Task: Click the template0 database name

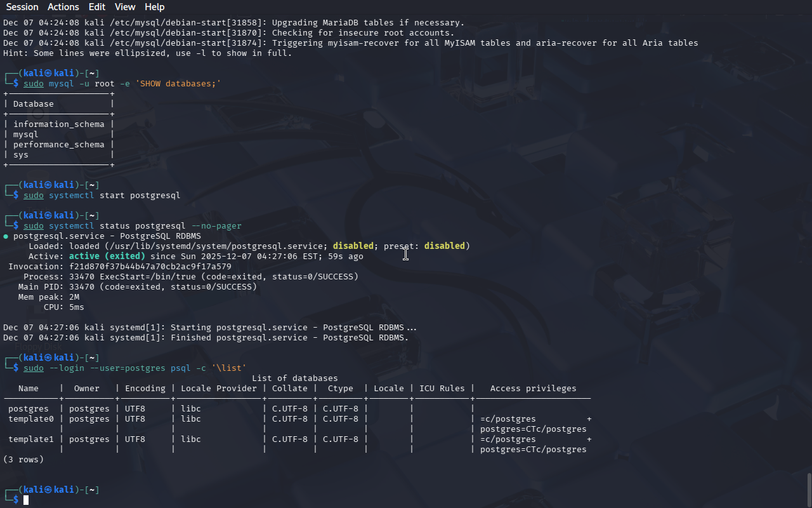Action: pos(31,419)
